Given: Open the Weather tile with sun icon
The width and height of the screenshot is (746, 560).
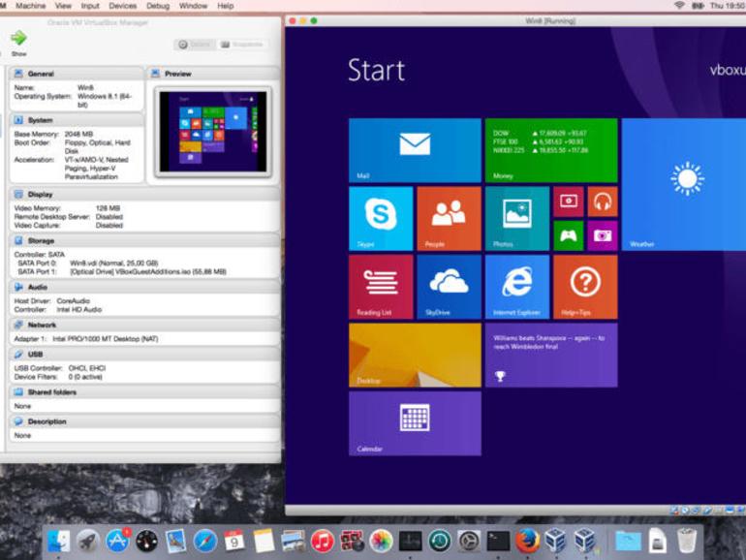Looking at the screenshot, I should [684, 185].
